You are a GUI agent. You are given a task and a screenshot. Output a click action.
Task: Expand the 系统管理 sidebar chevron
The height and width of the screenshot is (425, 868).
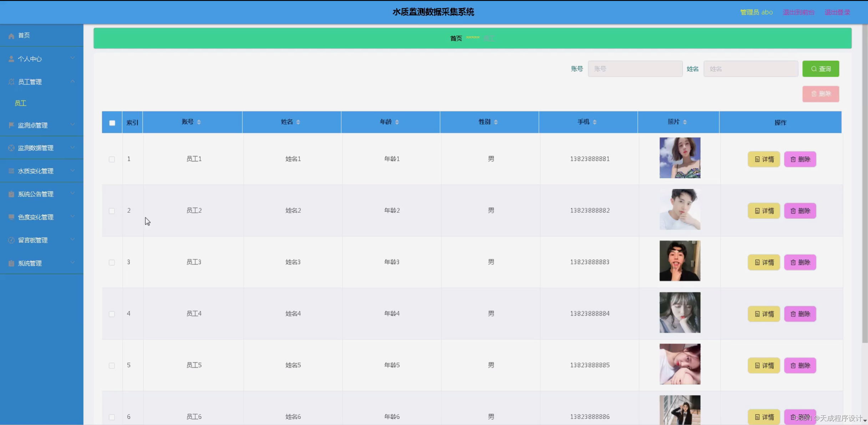click(72, 263)
